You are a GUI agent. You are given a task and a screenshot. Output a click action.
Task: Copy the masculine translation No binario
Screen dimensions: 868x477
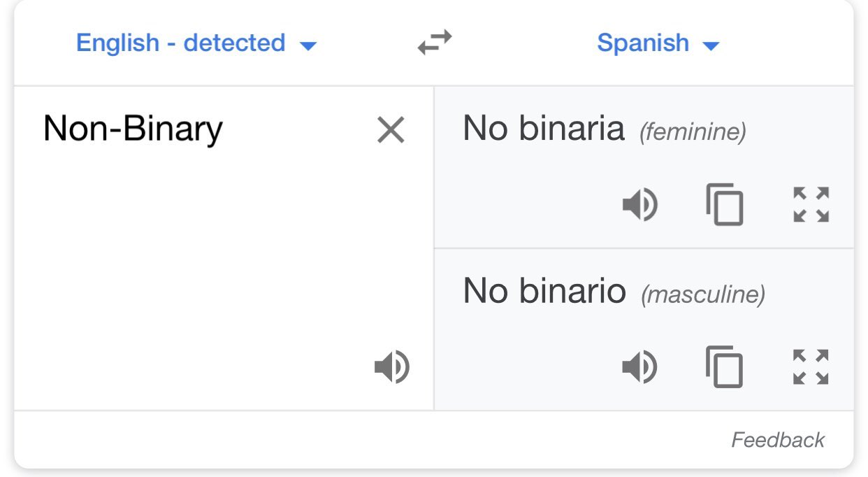(x=725, y=367)
